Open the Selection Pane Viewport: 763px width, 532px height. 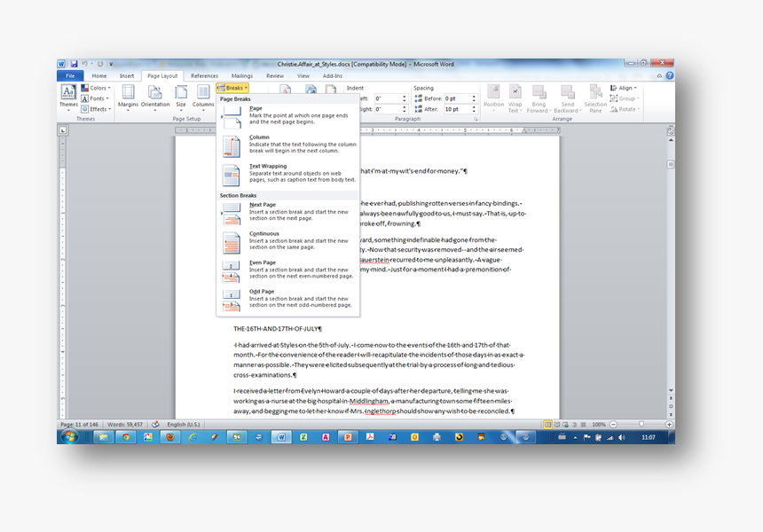tap(595, 98)
